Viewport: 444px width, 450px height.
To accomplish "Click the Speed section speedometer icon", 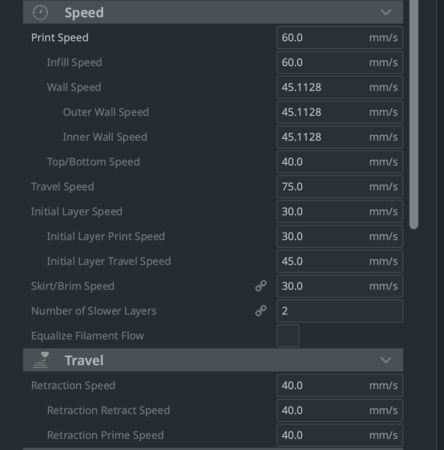I will [40, 12].
